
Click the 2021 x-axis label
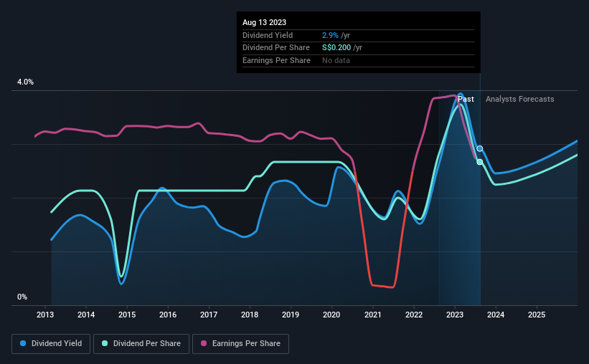(373, 315)
